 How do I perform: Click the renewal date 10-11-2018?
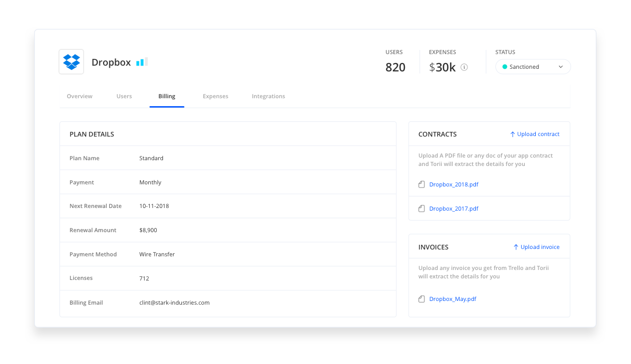coord(154,206)
